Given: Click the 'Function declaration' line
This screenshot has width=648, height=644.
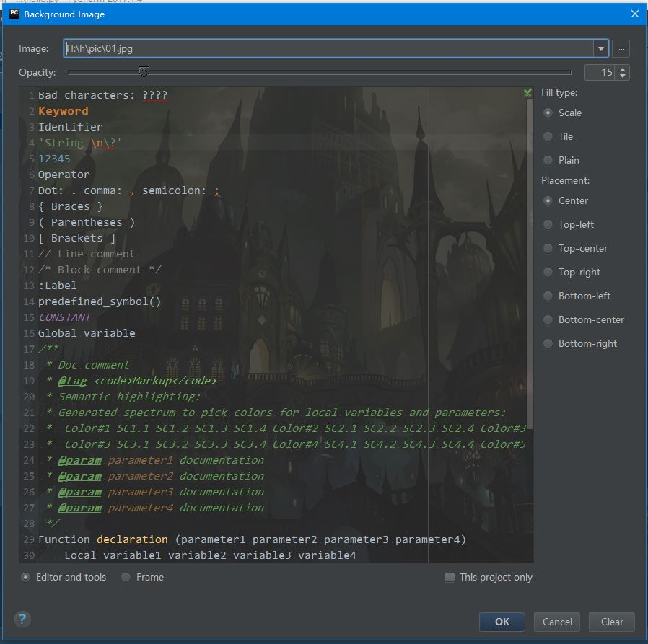Looking at the screenshot, I should (252, 539).
